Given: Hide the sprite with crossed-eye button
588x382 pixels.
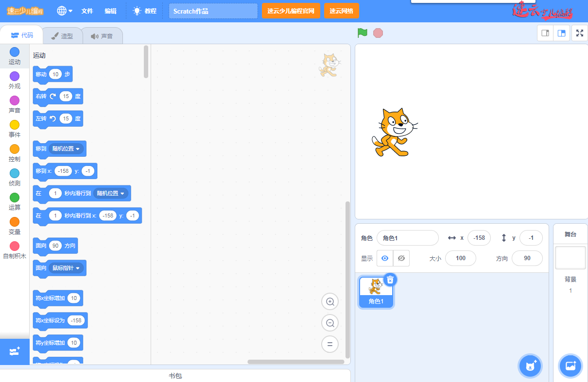Looking at the screenshot, I should point(401,258).
